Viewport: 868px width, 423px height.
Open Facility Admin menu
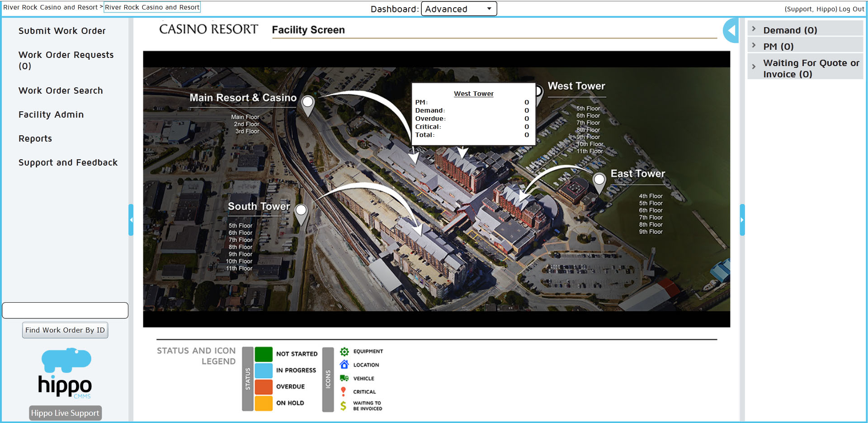(51, 114)
